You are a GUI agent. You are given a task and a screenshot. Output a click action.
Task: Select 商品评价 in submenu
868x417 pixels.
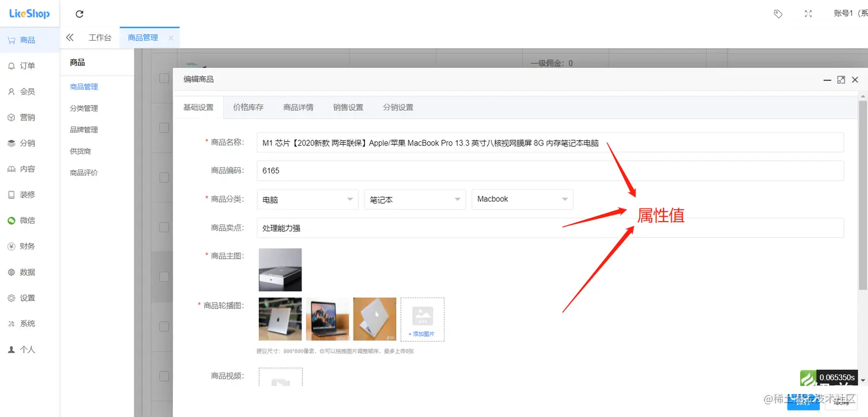click(84, 172)
